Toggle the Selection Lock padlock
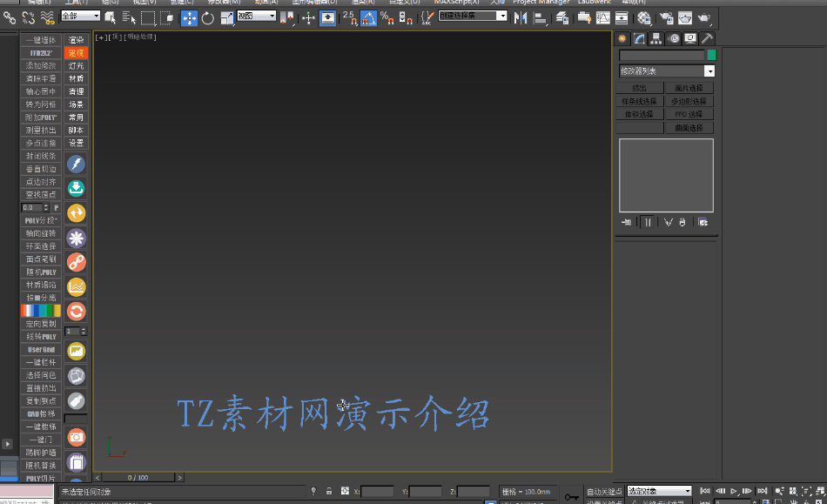 click(x=328, y=491)
